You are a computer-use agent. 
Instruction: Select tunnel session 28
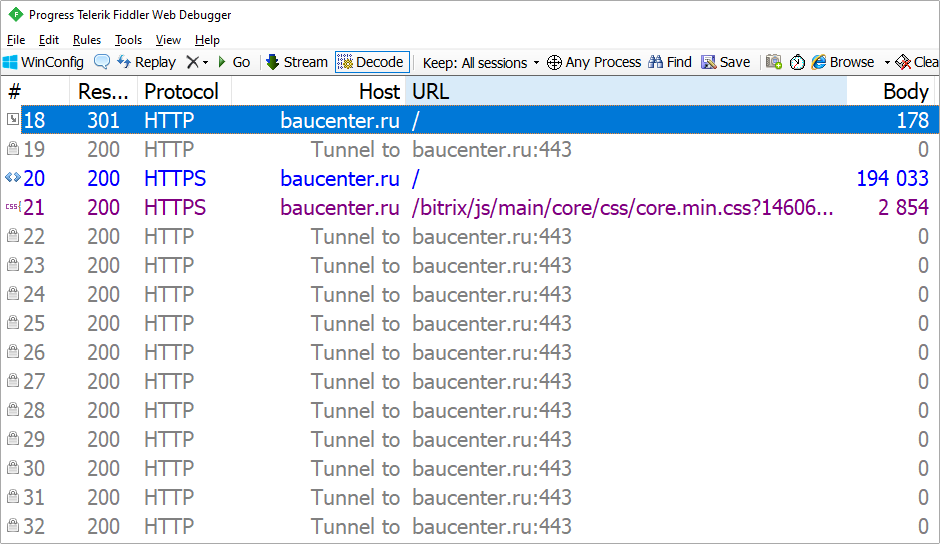click(470, 410)
